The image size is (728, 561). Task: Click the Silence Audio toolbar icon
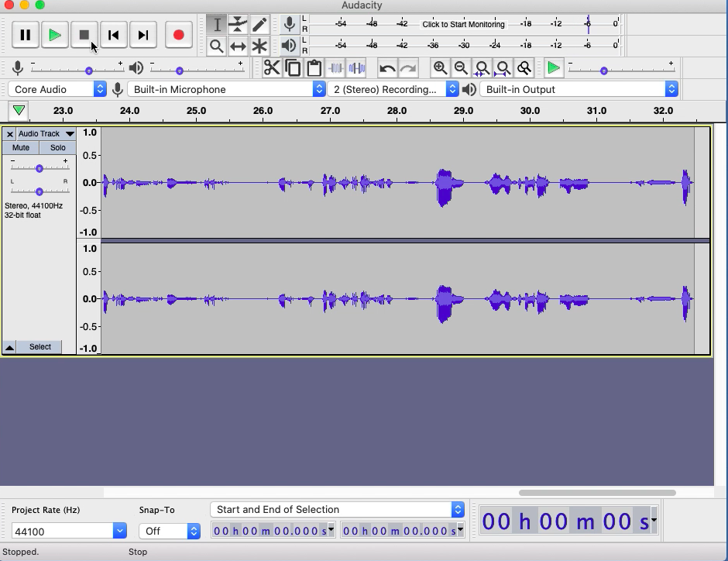tap(356, 67)
